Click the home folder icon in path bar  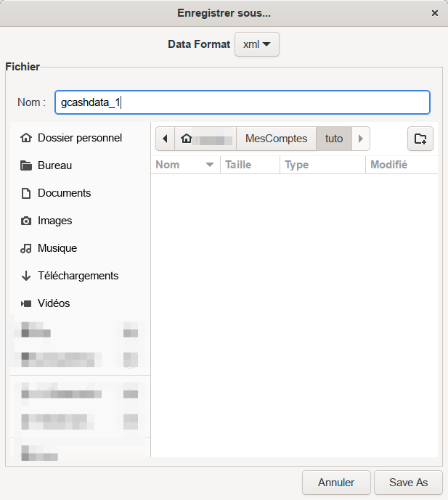[x=187, y=139]
